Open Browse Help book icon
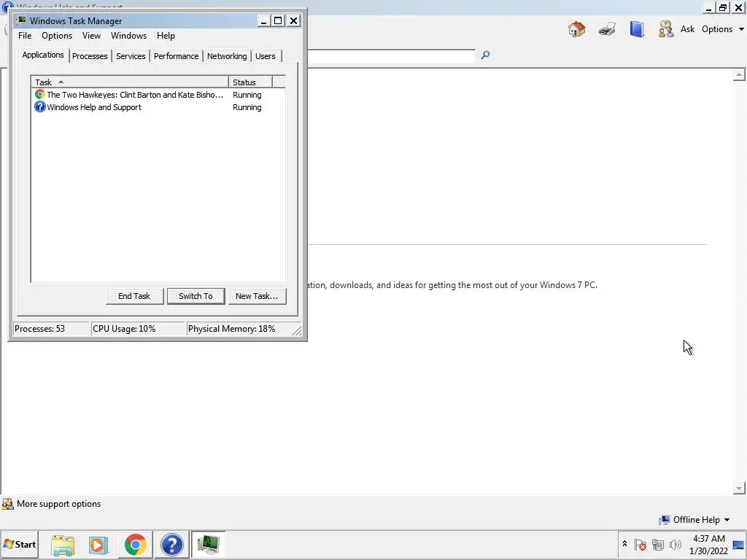The height and width of the screenshot is (560, 747). 636,29
